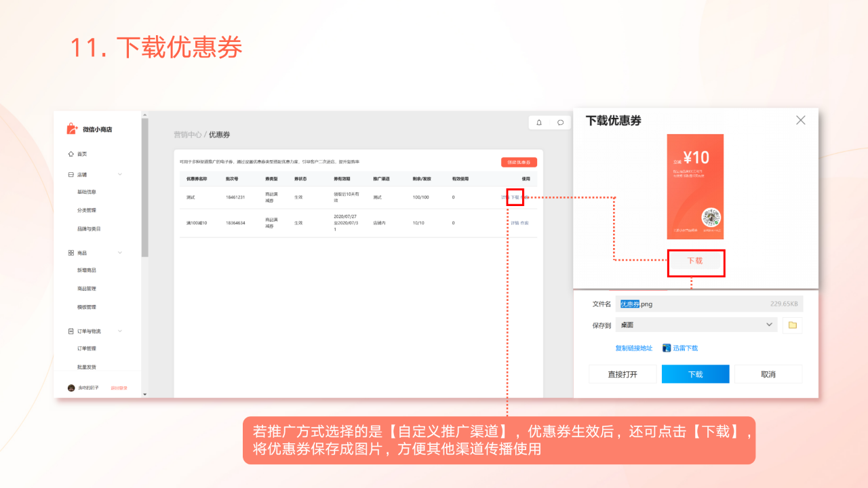
Task: Open 订单管理 in the sidebar
Action: pyautogui.click(x=87, y=348)
